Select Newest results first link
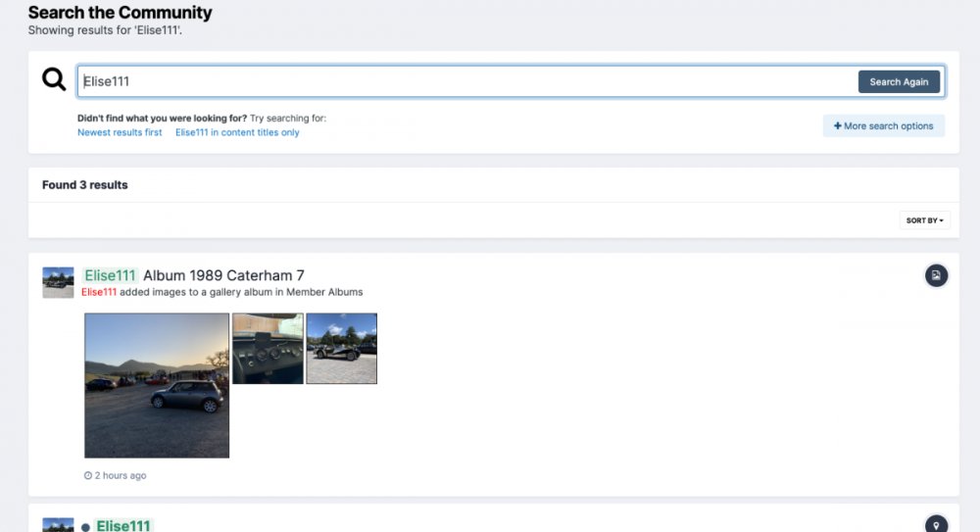Image resolution: width=980 pixels, height=532 pixels. click(x=120, y=132)
